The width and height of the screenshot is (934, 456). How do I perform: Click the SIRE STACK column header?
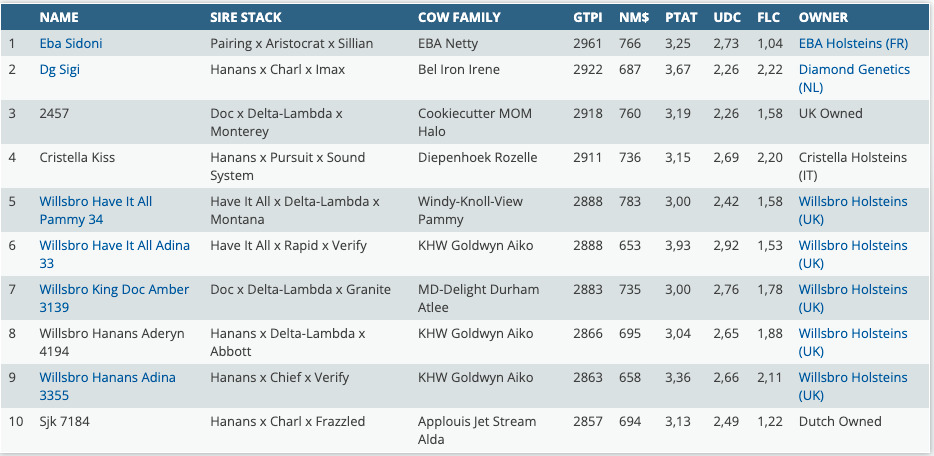[246, 18]
